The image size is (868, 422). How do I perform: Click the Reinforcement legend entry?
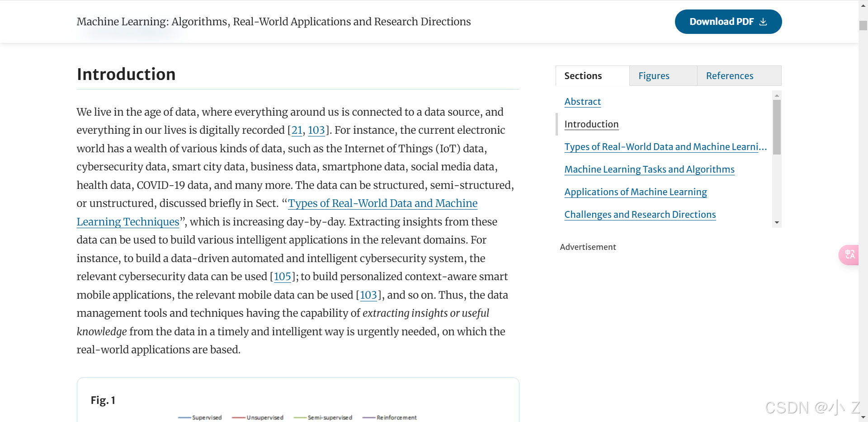389,417
